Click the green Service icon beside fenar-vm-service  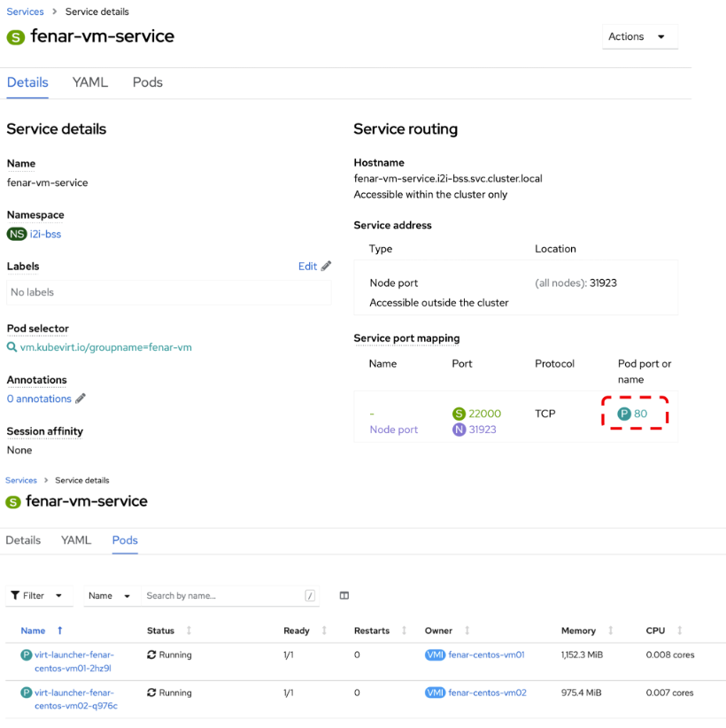14,37
